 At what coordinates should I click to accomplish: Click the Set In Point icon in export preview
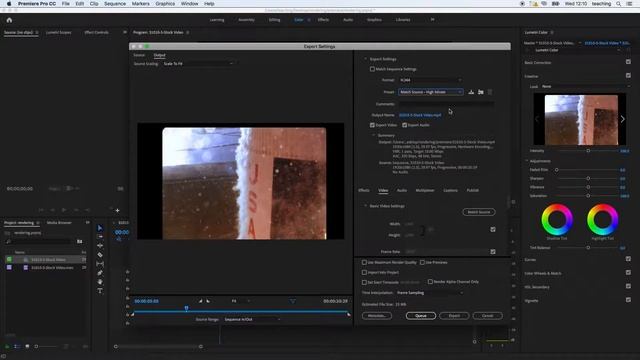click(200, 301)
